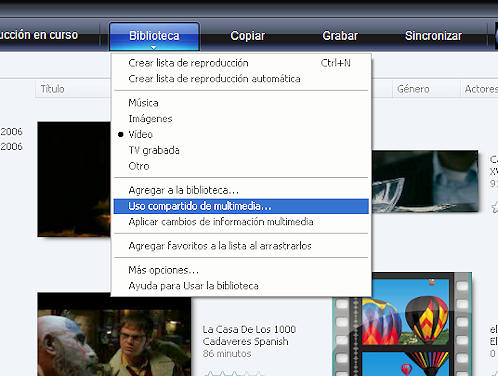Select Otro library category
The width and height of the screenshot is (498, 376).
pyautogui.click(x=241, y=166)
